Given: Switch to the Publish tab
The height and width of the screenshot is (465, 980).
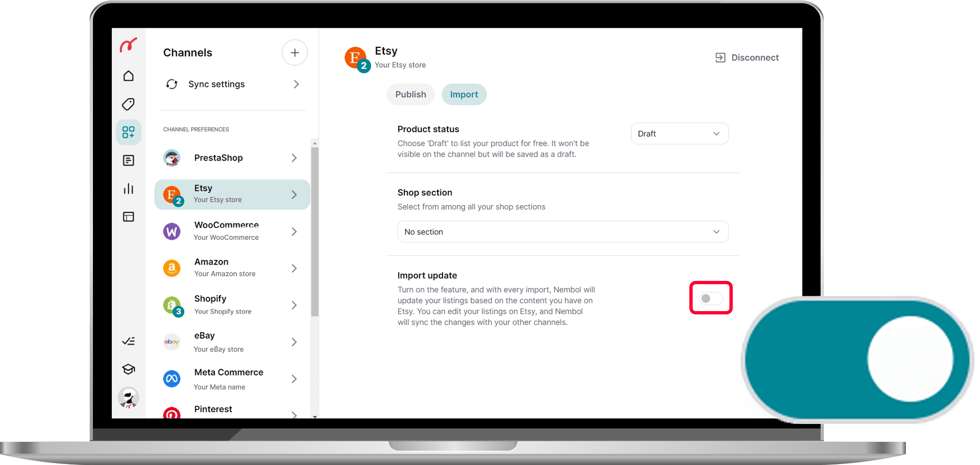Looking at the screenshot, I should (x=410, y=94).
